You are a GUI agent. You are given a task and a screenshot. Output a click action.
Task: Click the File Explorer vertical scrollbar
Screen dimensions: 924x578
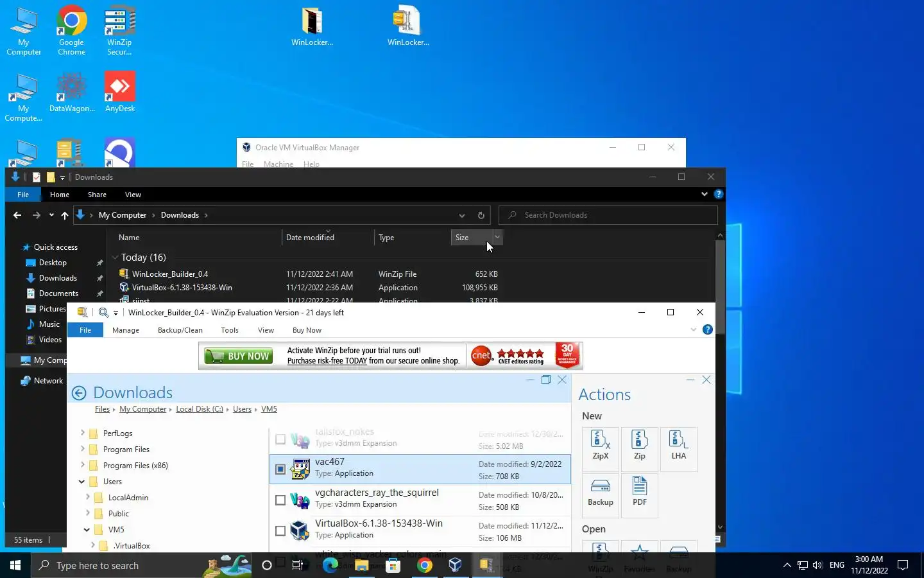720,286
